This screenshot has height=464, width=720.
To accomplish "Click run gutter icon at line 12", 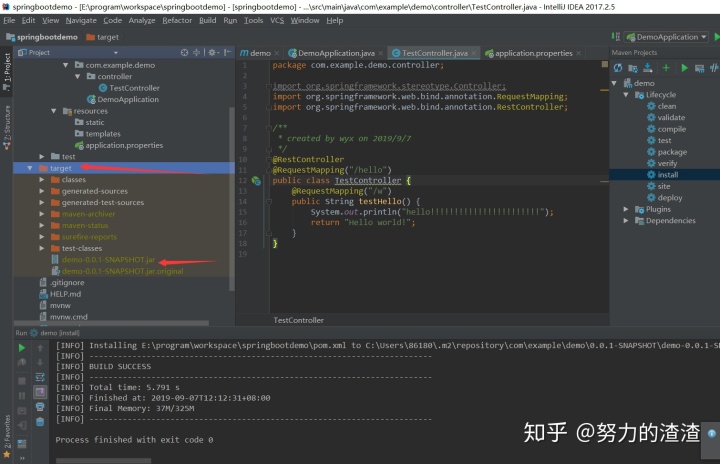I will pos(256,181).
